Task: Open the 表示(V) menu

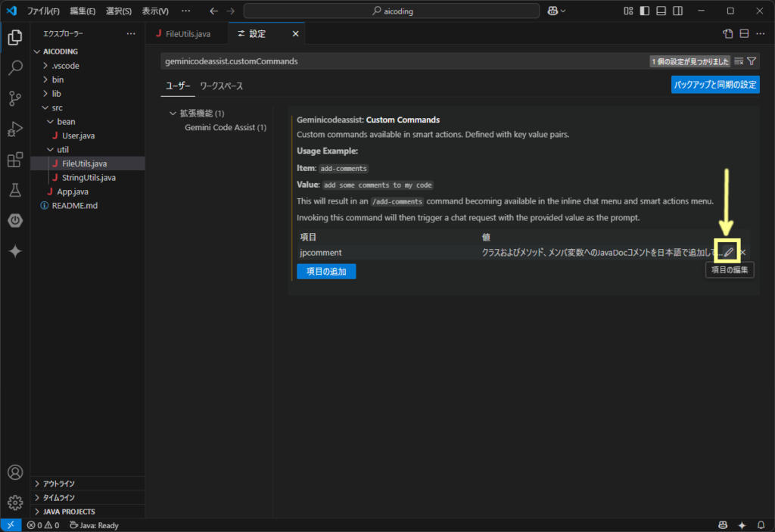Action: coord(155,11)
